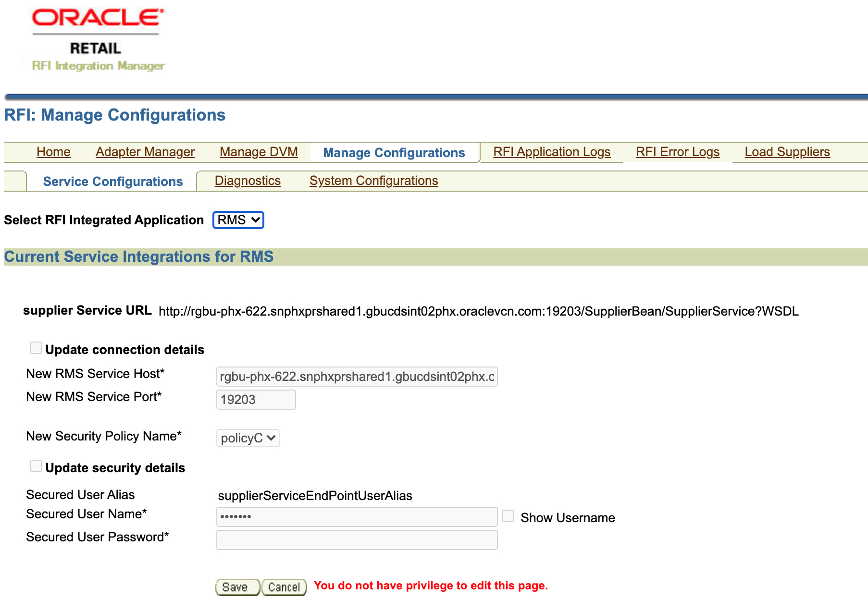
Task: Open the New Security Policy Name dropdown
Action: tap(248, 438)
